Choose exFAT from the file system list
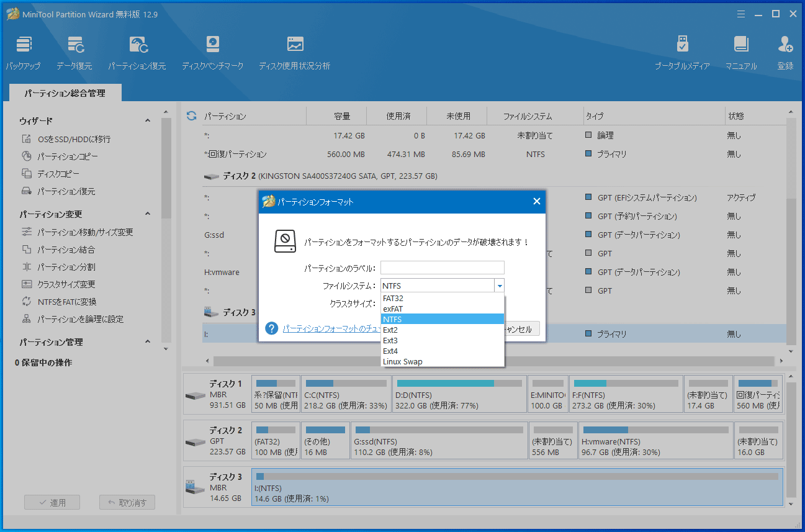 pyautogui.click(x=443, y=309)
